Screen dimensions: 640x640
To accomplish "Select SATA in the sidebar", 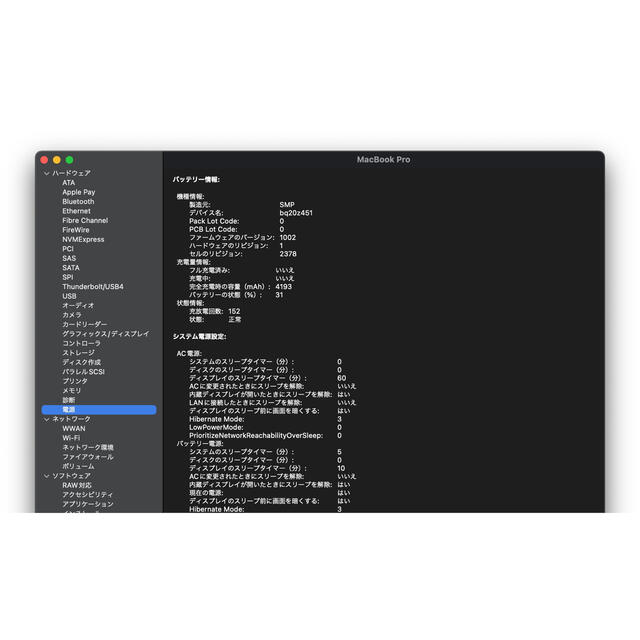I will point(71,268).
